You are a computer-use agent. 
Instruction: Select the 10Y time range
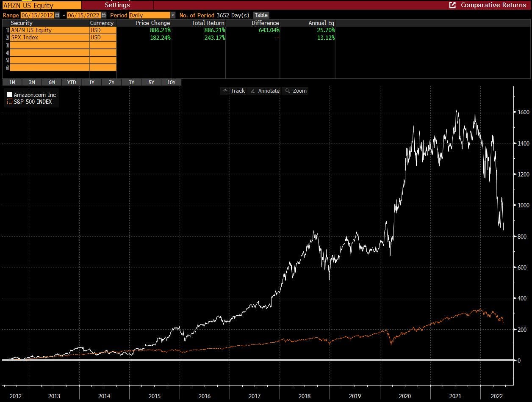pos(171,83)
